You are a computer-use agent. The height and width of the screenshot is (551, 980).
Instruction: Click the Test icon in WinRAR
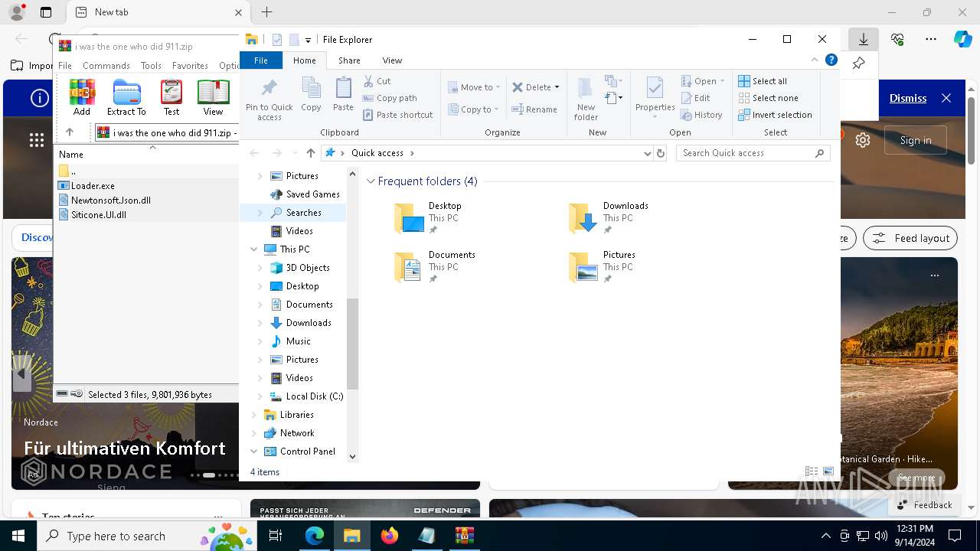pos(171,97)
